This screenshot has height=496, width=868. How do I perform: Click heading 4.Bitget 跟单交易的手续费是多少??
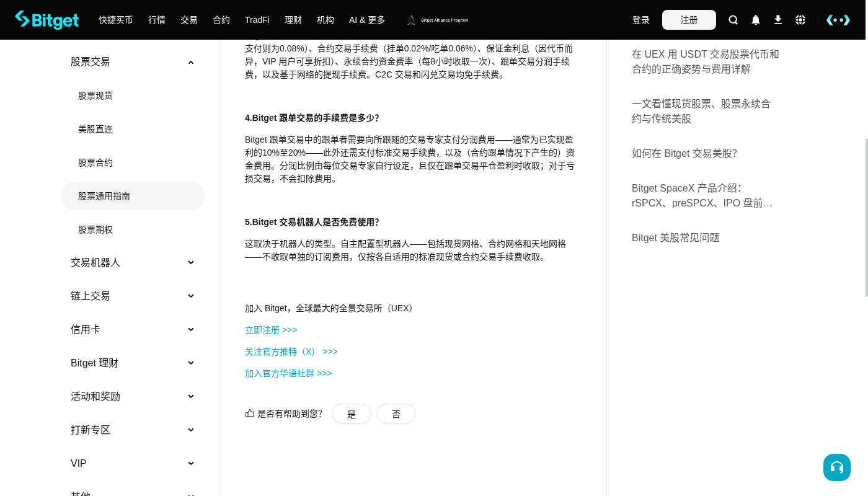coord(312,118)
